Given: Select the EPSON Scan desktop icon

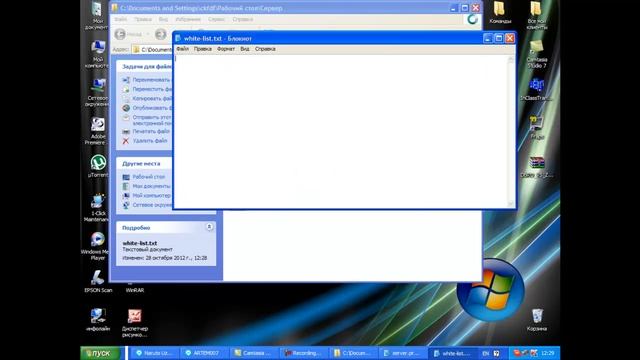Looking at the screenshot, I should click(98, 281).
